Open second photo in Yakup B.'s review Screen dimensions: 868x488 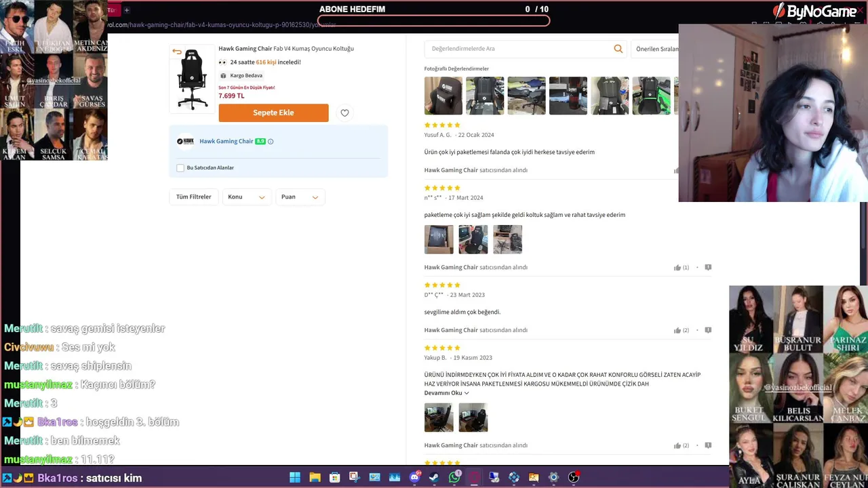pos(473,418)
